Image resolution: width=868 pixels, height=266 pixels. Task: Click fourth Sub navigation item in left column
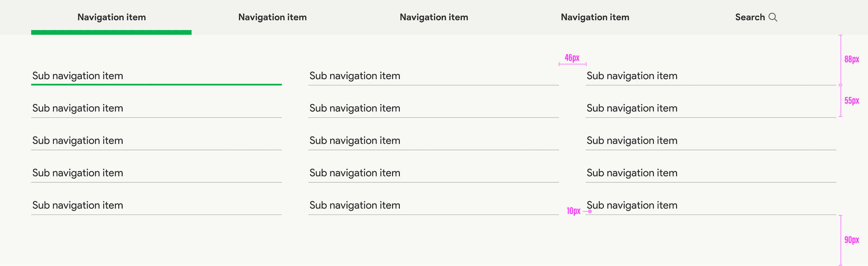tap(78, 173)
